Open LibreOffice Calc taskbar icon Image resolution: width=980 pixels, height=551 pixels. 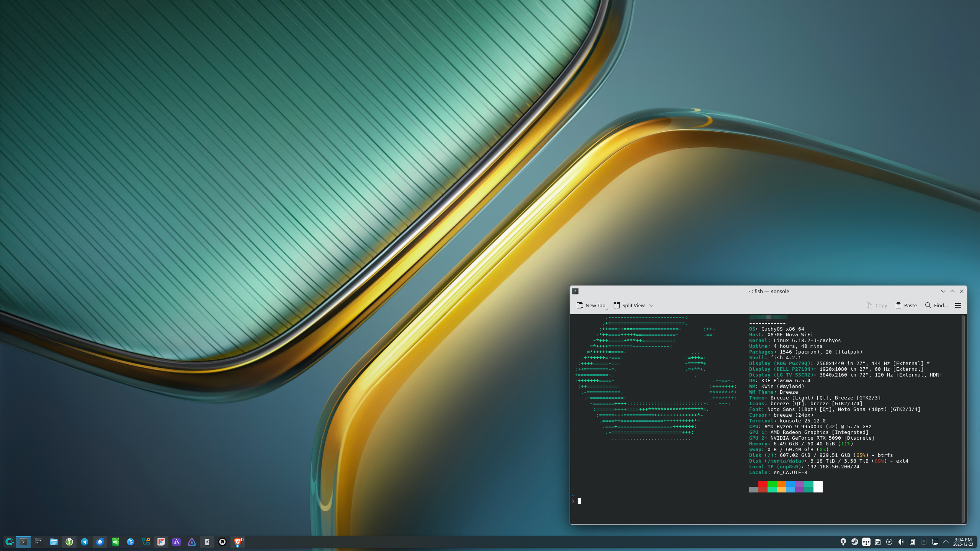coord(115,542)
